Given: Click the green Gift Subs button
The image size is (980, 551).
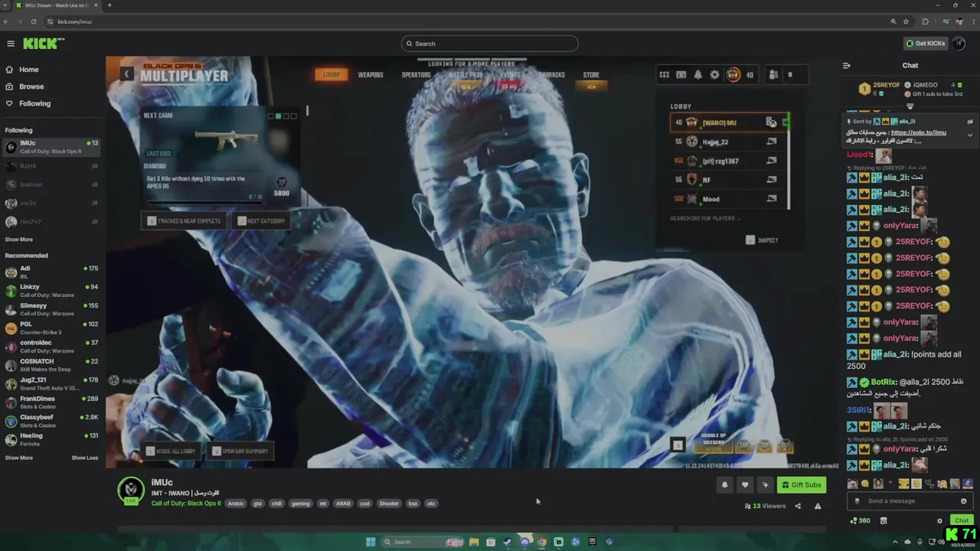Looking at the screenshot, I should coord(802,484).
